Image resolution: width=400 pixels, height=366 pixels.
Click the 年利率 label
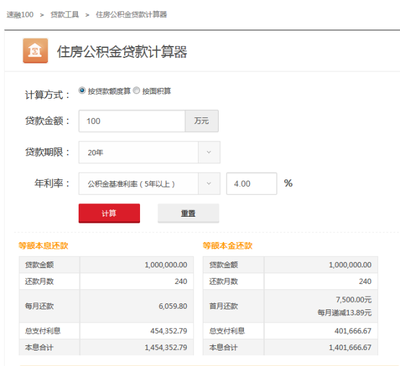pyautogui.click(x=52, y=183)
